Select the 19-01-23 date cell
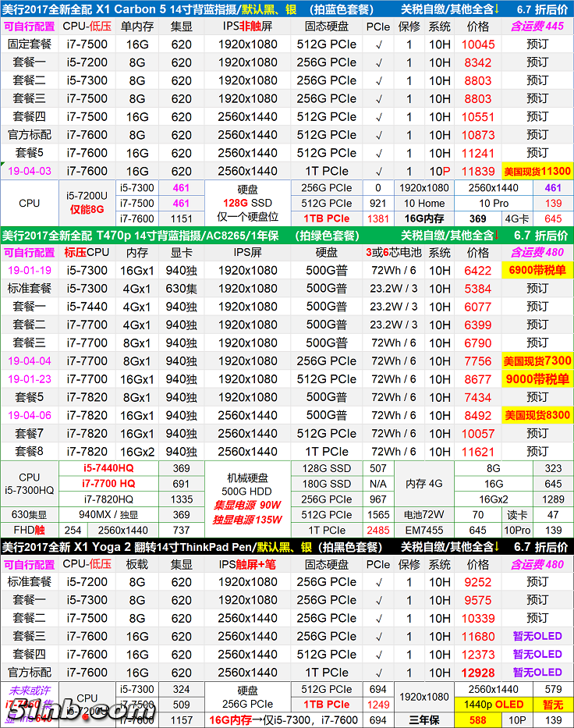The width and height of the screenshot is (574, 728). click(30, 379)
